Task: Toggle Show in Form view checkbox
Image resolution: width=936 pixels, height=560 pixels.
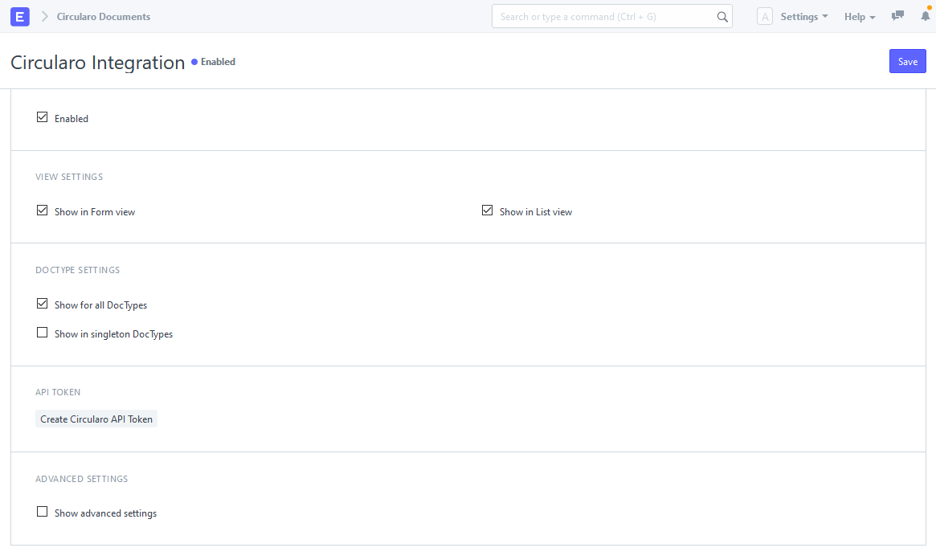Action: 42,211
